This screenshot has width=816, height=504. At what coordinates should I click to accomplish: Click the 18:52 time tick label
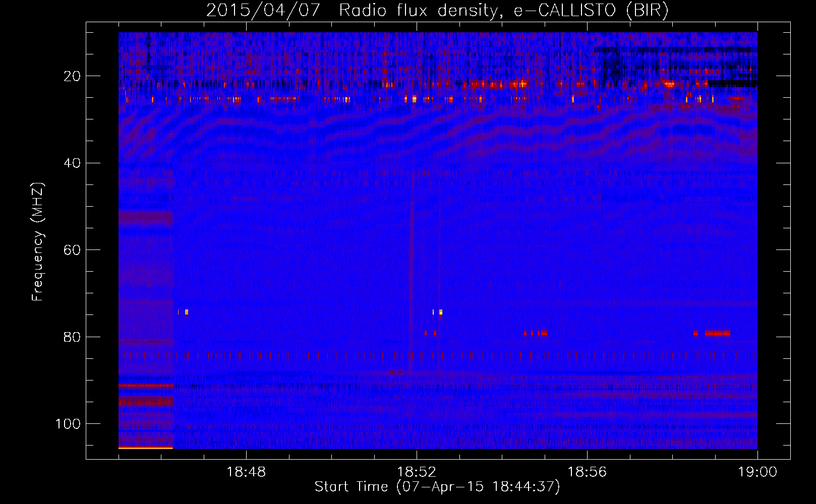click(417, 472)
